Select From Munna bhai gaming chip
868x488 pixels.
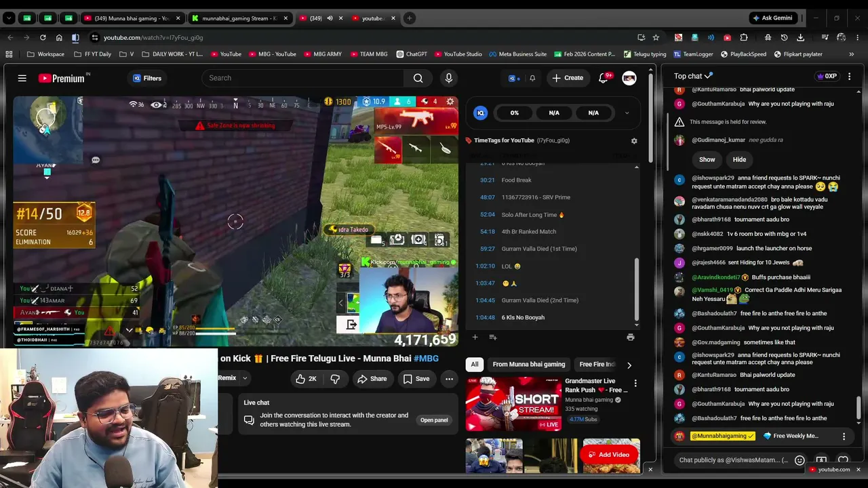coord(529,365)
